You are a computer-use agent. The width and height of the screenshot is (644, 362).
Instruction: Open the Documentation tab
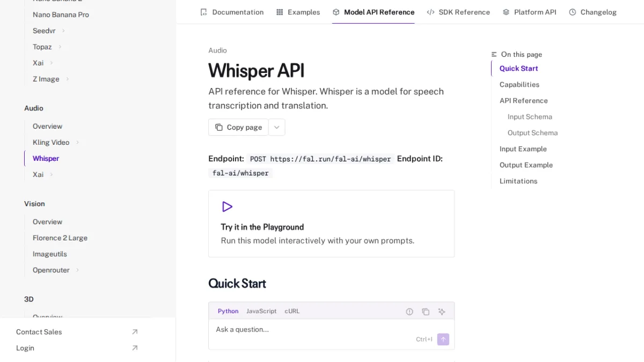pos(232,12)
